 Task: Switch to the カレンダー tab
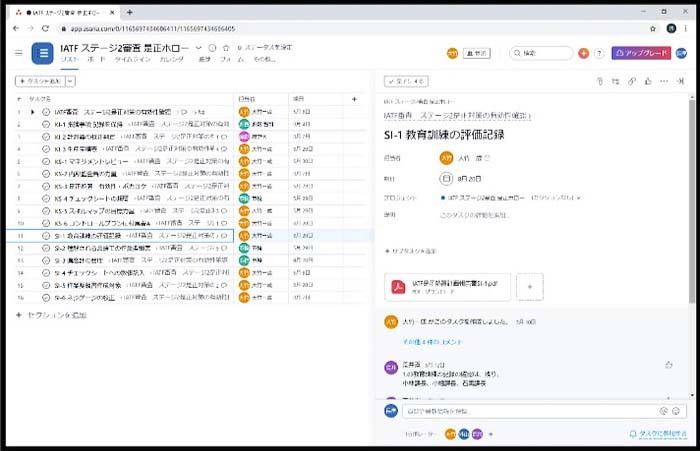tap(169, 60)
